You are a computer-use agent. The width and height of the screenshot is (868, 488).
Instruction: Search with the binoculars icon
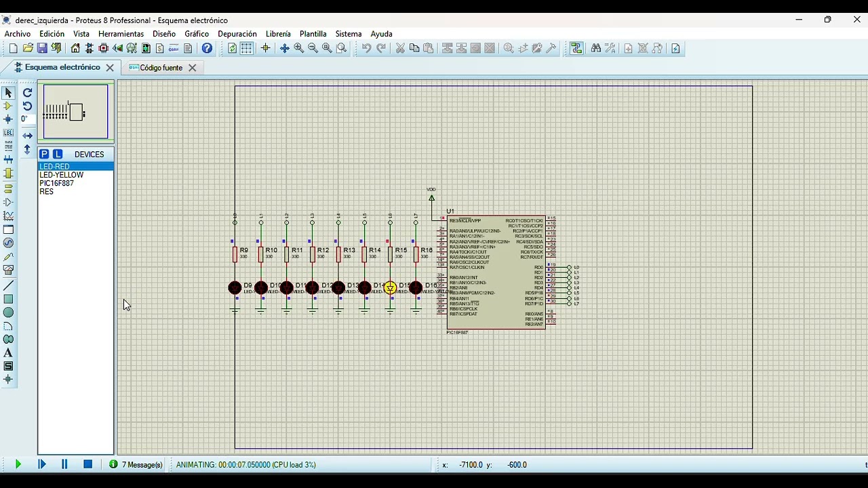pos(595,48)
